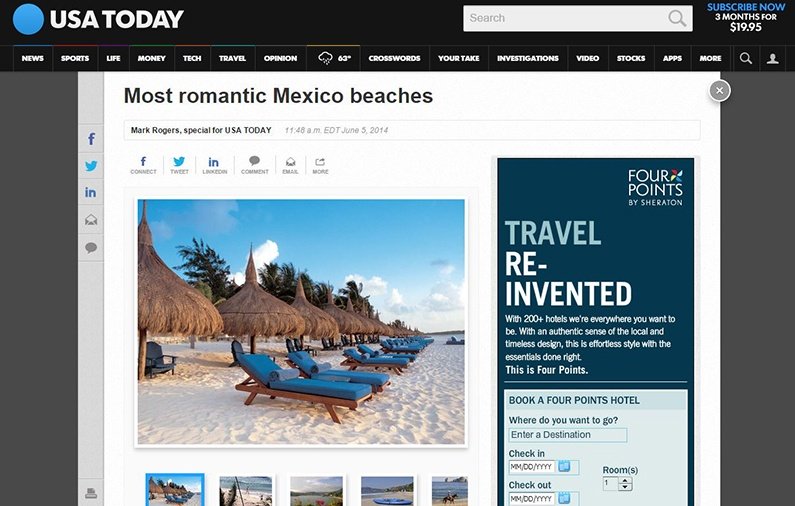Click the print icon in the left sidebar
Image resolution: width=795 pixels, height=506 pixels.
point(91,493)
